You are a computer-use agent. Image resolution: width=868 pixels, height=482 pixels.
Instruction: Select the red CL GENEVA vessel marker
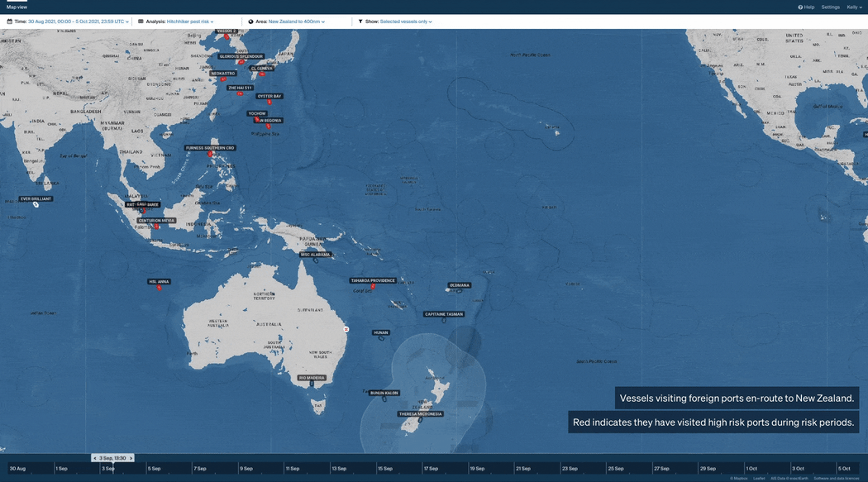pos(262,74)
